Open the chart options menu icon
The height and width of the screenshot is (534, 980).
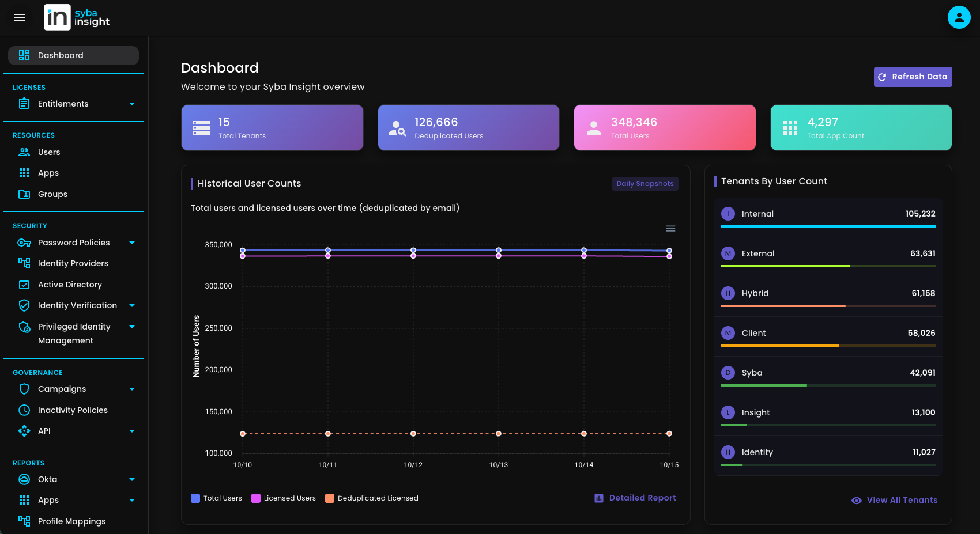(x=670, y=229)
